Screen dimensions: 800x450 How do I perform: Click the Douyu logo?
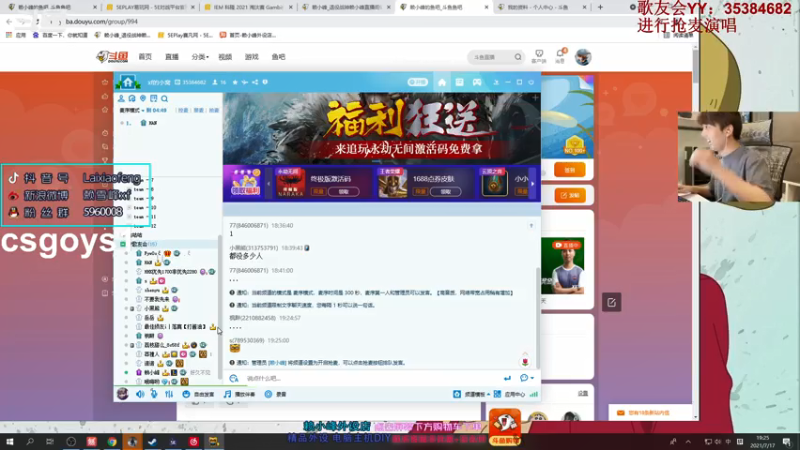click(x=112, y=57)
